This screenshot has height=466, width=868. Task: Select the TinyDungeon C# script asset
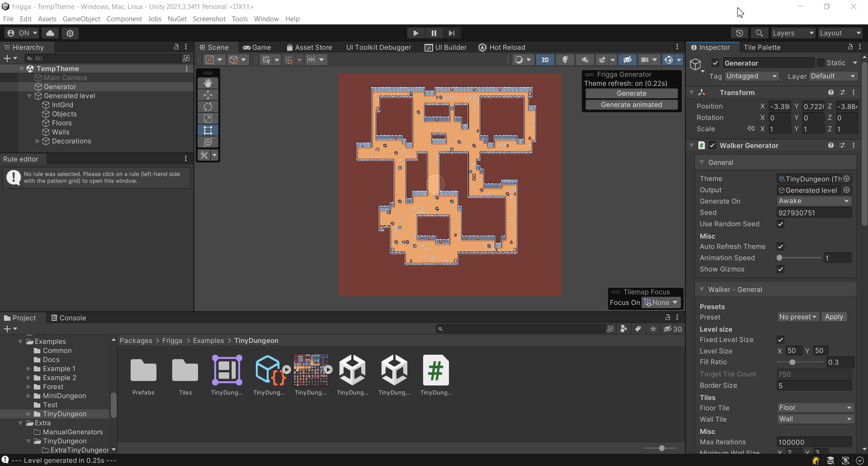[436, 376]
